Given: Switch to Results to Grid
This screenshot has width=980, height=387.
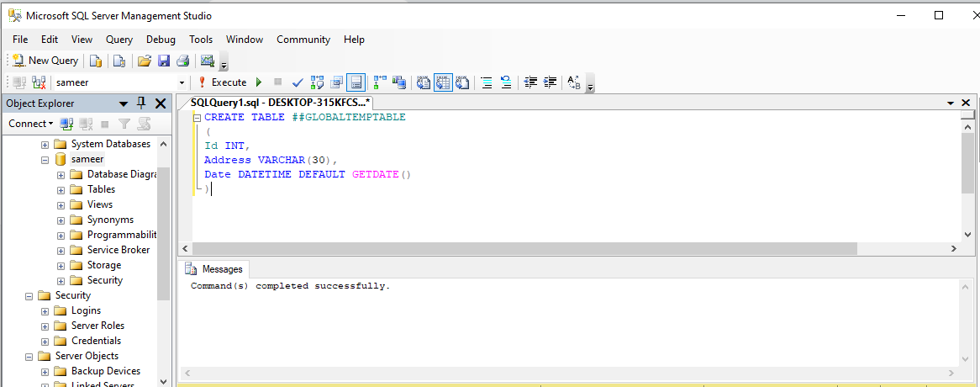Looking at the screenshot, I should point(443,82).
